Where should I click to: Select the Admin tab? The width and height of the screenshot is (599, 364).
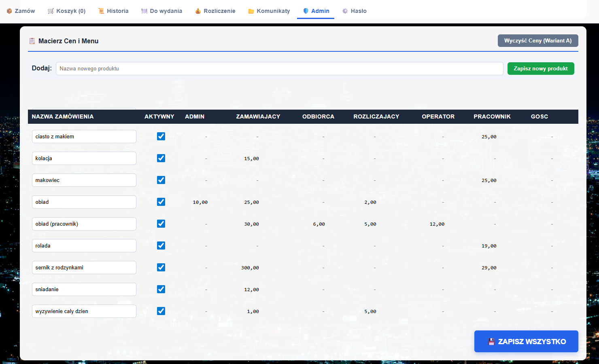(316, 11)
